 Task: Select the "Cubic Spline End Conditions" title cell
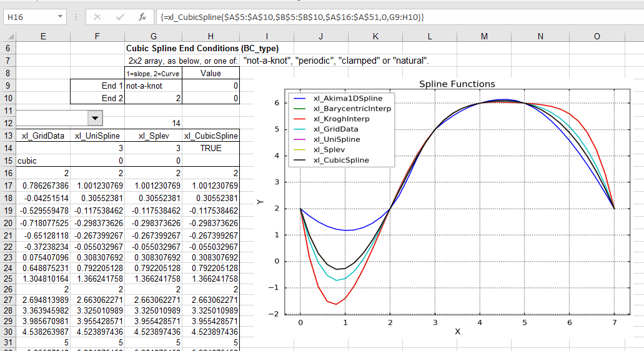pos(202,48)
